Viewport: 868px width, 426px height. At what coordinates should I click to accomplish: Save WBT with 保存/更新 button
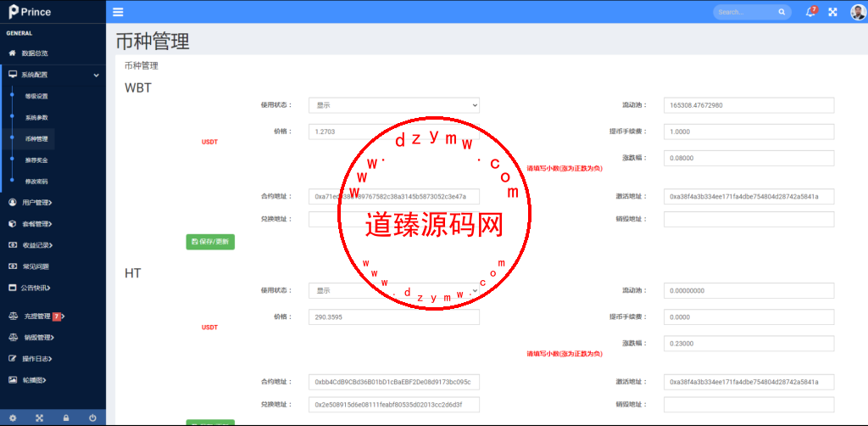pos(210,242)
